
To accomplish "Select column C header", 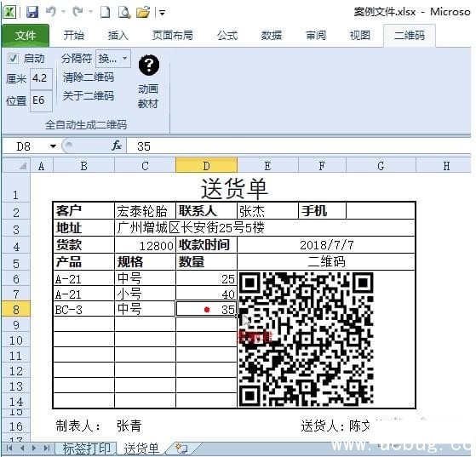I will pyautogui.click(x=145, y=166).
